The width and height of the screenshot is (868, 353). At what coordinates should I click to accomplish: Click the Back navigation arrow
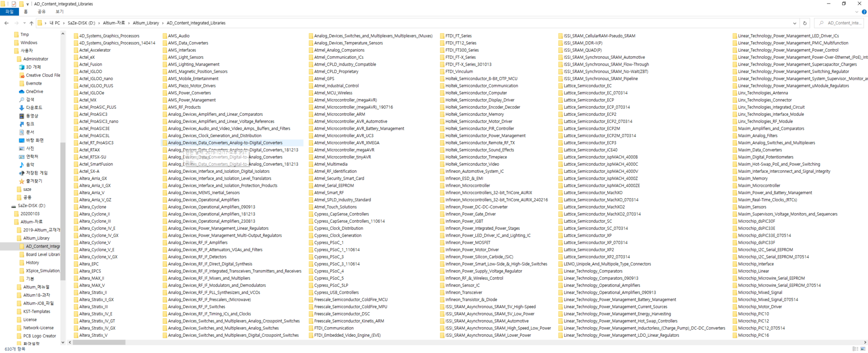(x=6, y=23)
